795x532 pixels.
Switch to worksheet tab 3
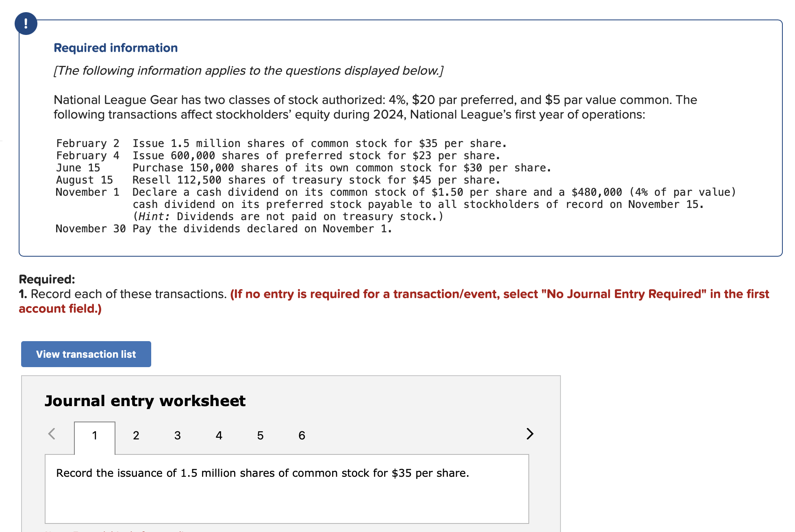click(178, 436)
